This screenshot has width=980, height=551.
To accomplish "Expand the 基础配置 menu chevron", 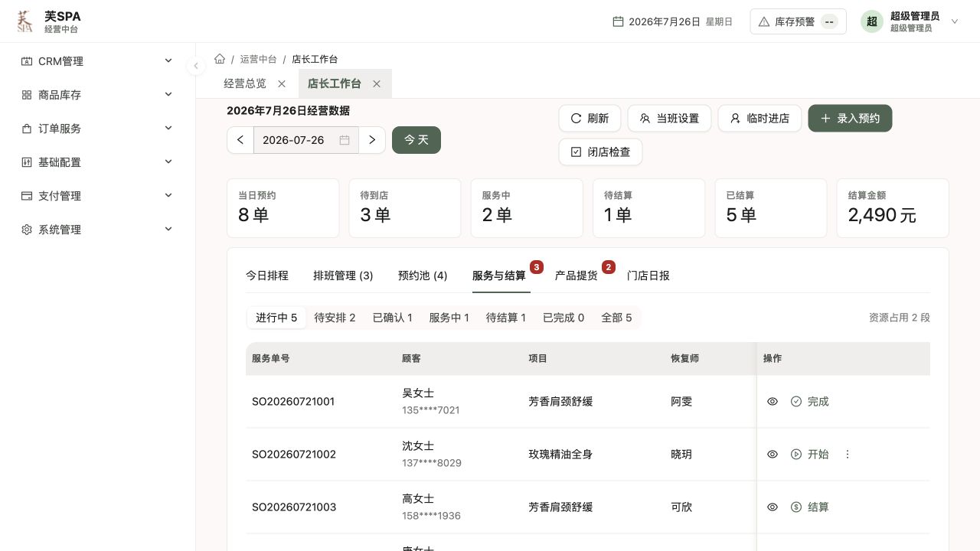I will point(168,162).
